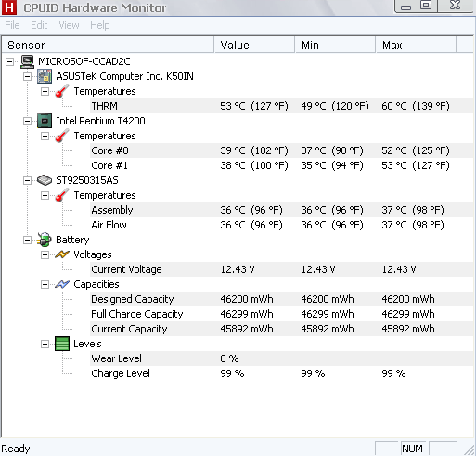Click the hard drive icon beside ST9250315AS
Screen dimensions: 476x456
45,180
